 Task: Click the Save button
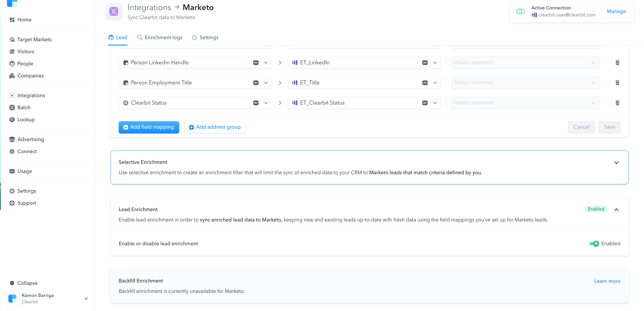[609, 127]
